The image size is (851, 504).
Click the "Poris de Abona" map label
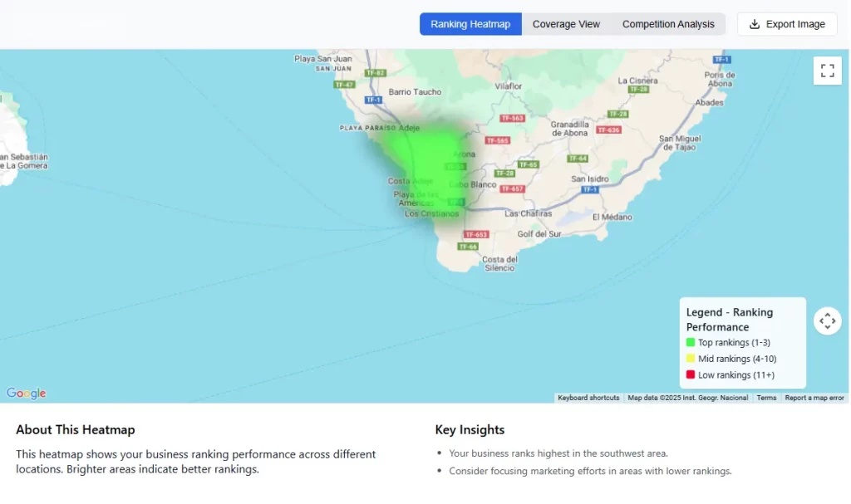click(720, 79)
